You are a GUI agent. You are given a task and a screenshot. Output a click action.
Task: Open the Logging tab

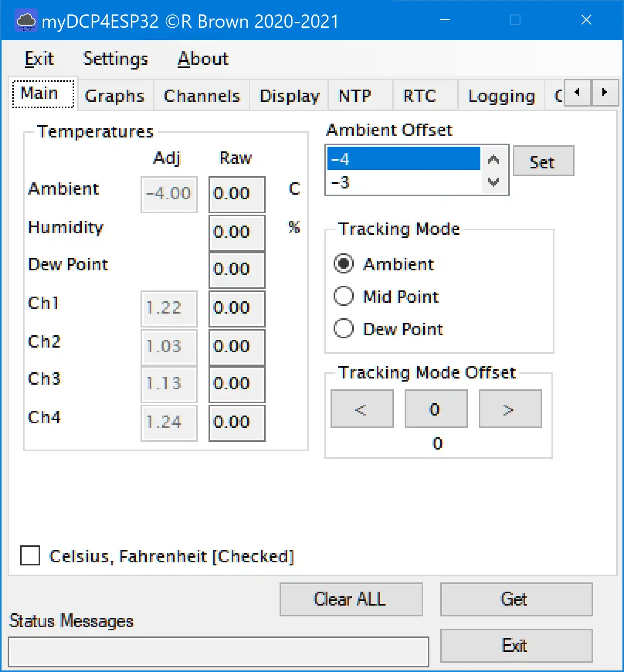pyautogui.click(x=501, y=96)
